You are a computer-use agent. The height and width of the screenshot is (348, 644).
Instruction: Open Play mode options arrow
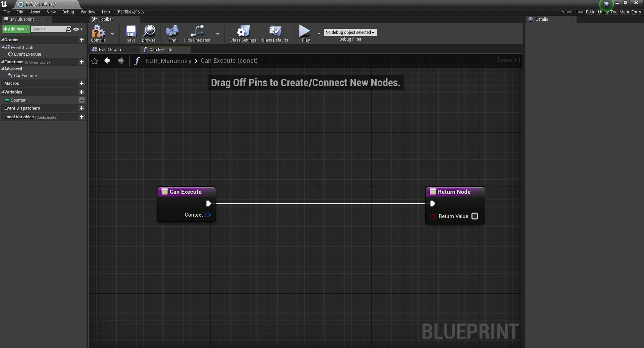(319, 34)
